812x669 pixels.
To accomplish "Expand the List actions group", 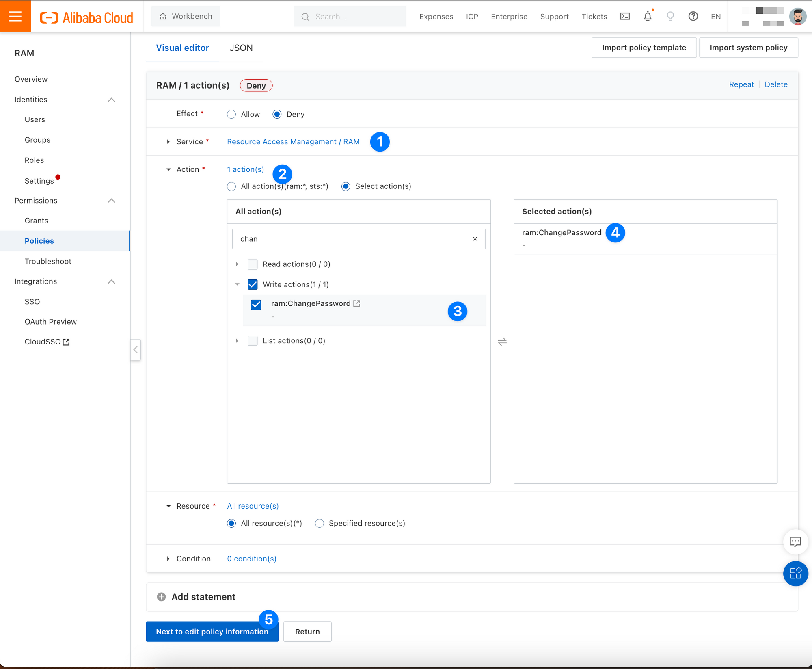I will coord(237,341).
